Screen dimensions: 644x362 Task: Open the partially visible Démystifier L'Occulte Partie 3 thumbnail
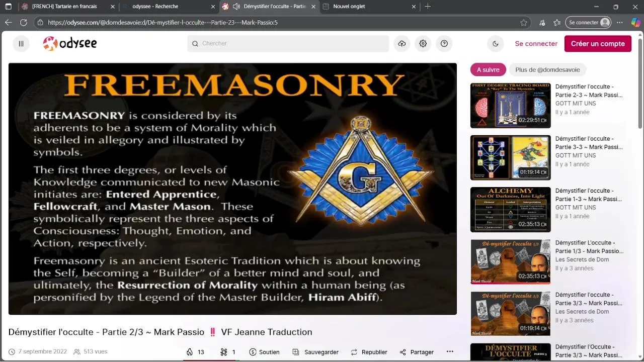point(510,352)
